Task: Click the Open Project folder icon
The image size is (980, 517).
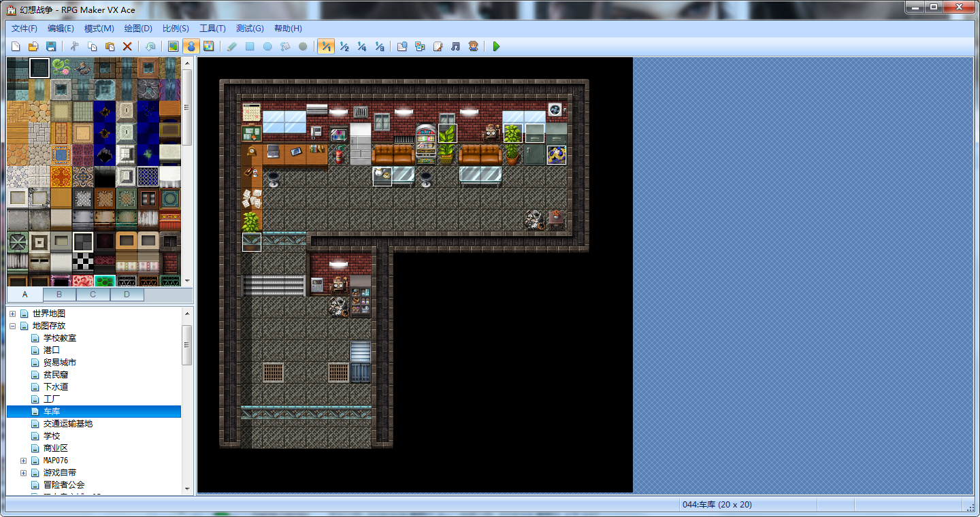Action: (33, 46)
